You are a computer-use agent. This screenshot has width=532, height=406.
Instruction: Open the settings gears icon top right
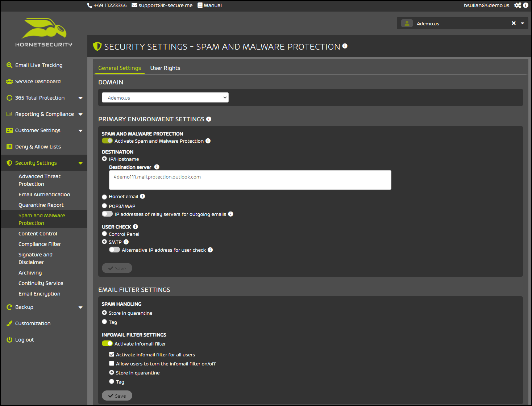point(518,5)
